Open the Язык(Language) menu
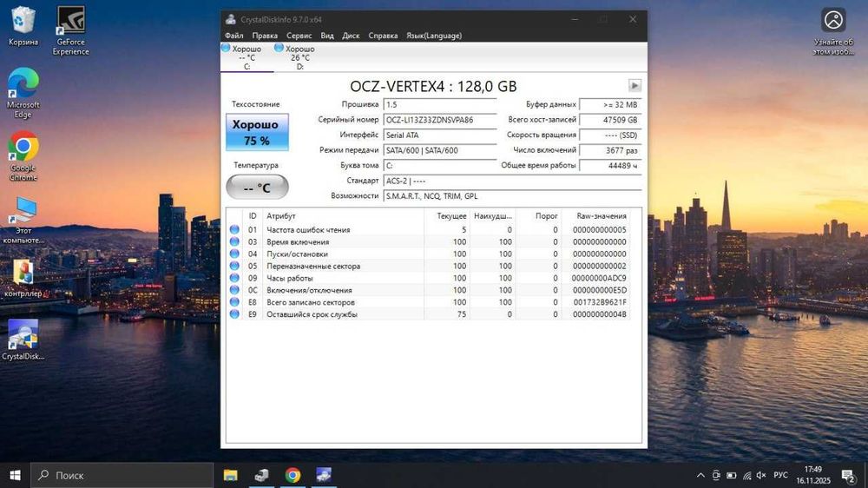 click(434, 36)
